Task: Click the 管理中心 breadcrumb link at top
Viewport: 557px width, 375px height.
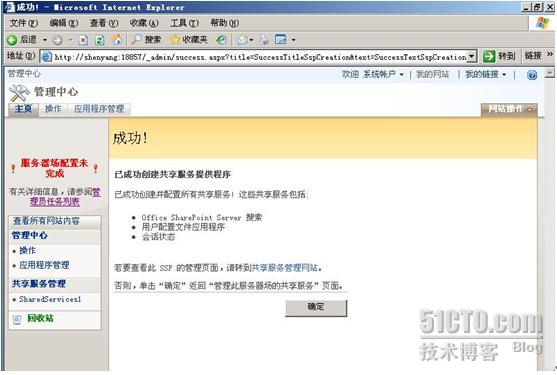Action: [x=24, y=74]
